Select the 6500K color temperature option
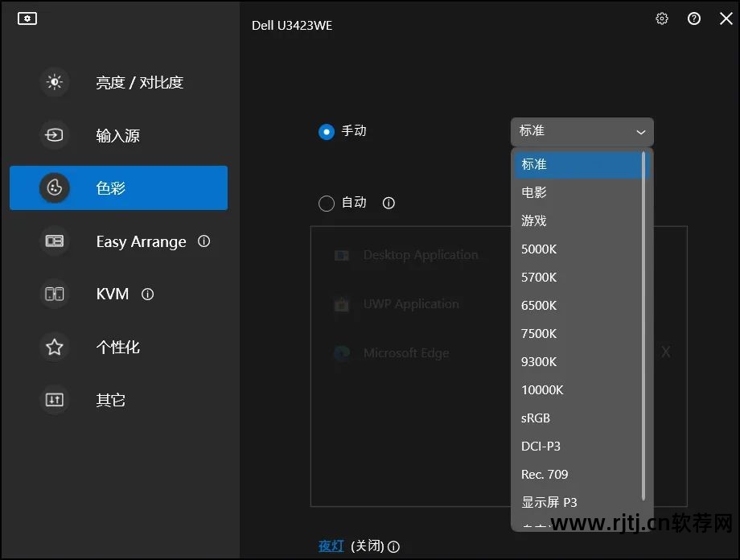This screenshot has width=740, height=560. 539,305
